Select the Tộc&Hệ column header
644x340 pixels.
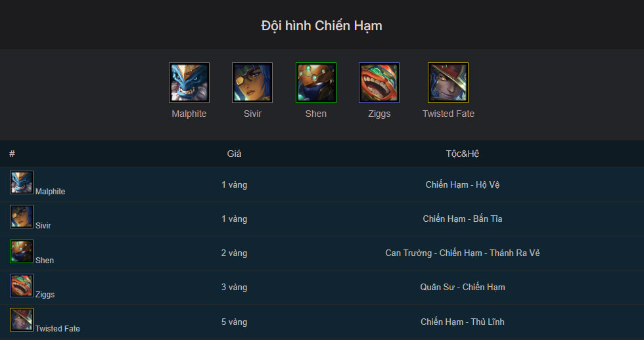463,154
